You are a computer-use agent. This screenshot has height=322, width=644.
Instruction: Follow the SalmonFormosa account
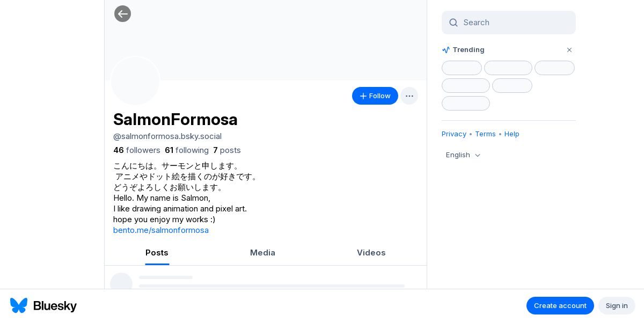click(375, 96)
